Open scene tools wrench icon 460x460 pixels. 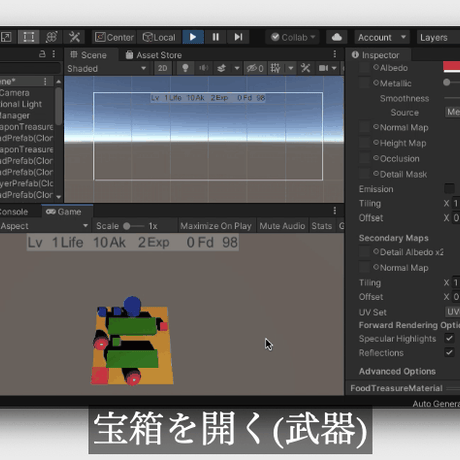(306, 69)
